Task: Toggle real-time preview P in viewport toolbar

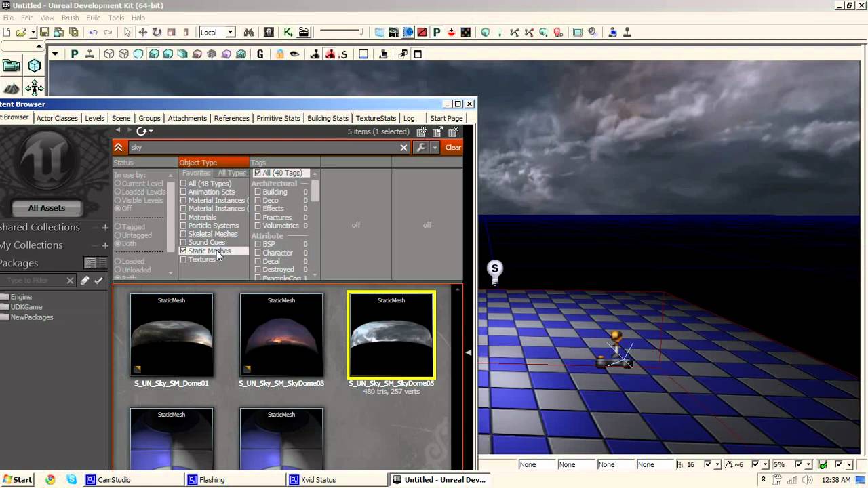Action: (x=74, y=54)
